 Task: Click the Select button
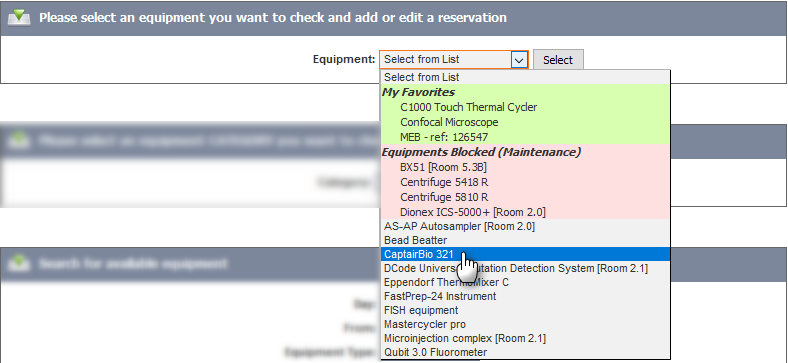coord(558,60)
